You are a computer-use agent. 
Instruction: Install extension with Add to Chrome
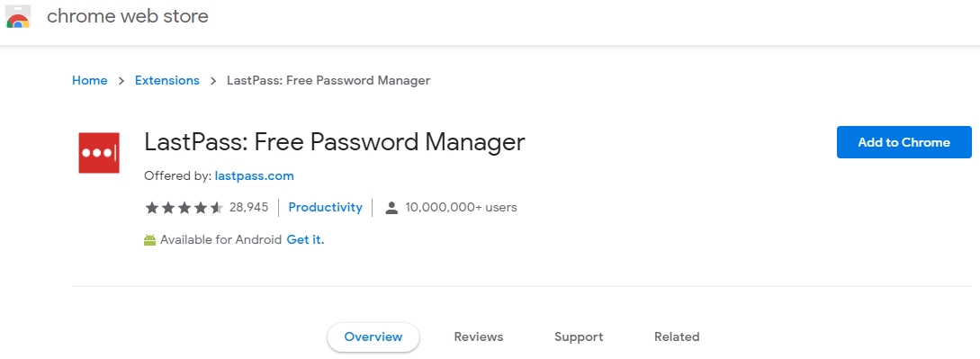point(904,142)
